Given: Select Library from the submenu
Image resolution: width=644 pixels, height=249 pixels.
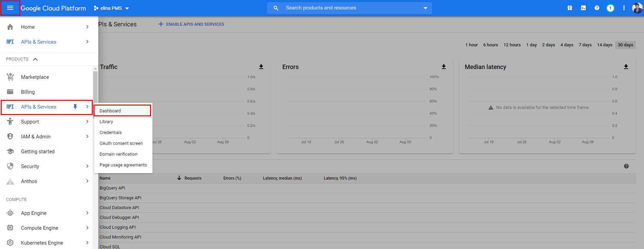Looking at the screenshot, I should pos(123,121).
